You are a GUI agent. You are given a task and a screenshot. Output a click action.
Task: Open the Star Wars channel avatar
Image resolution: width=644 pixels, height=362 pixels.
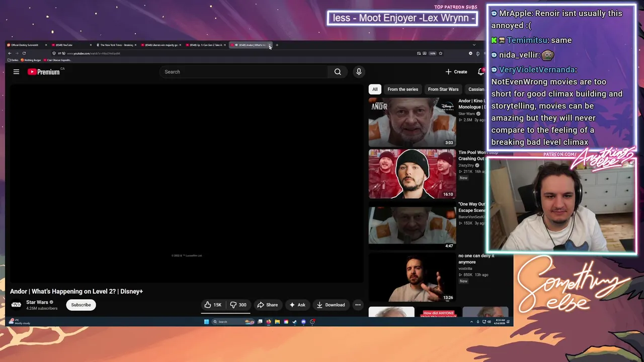pyautogui.click(x=16, y=305)
